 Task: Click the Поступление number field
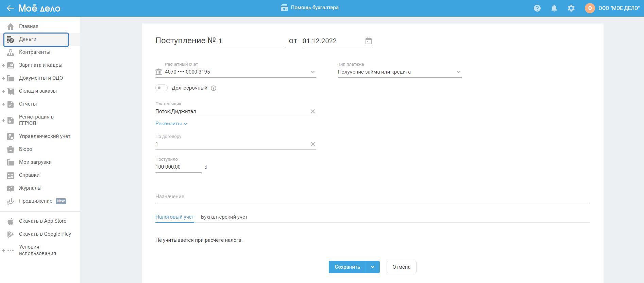(251, 41)
